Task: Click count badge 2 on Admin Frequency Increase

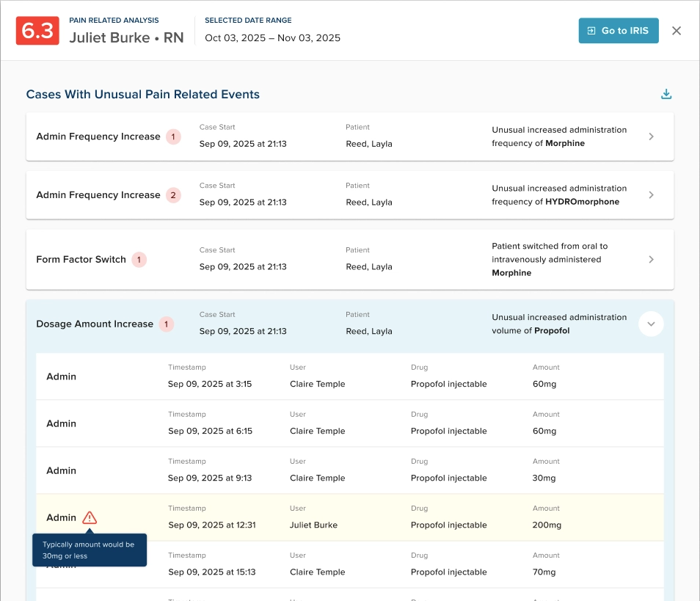Action: pos(173,195)
